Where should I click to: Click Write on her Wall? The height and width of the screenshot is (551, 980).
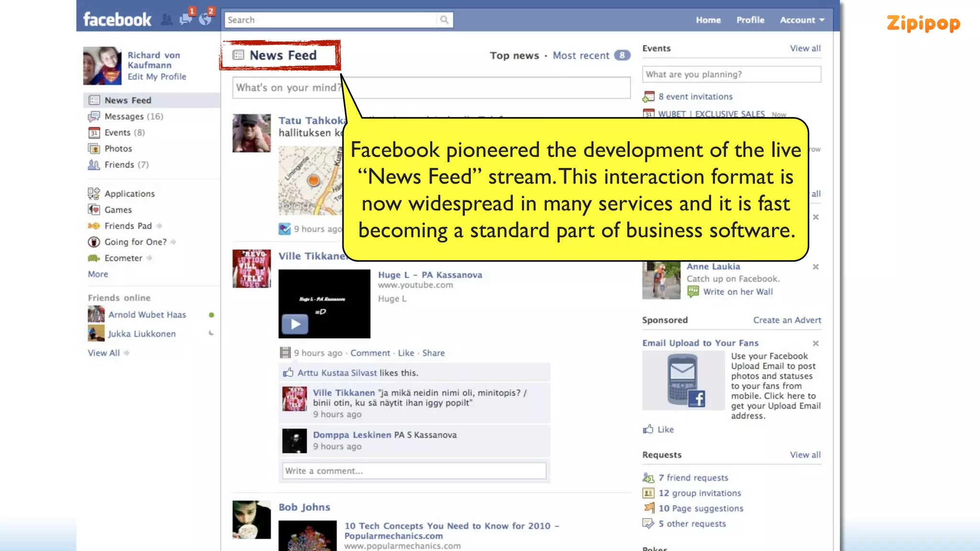[x=738, y=292]
